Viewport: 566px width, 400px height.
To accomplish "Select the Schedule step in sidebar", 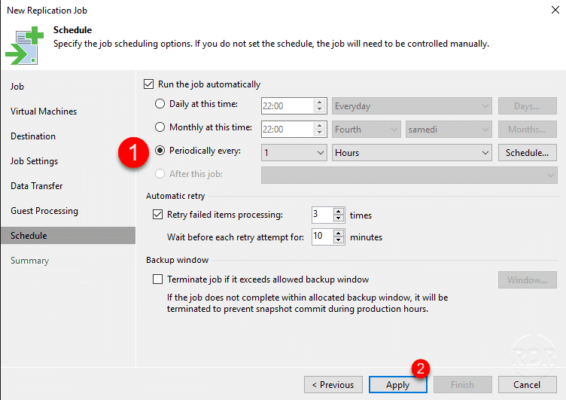I will 68,235.
